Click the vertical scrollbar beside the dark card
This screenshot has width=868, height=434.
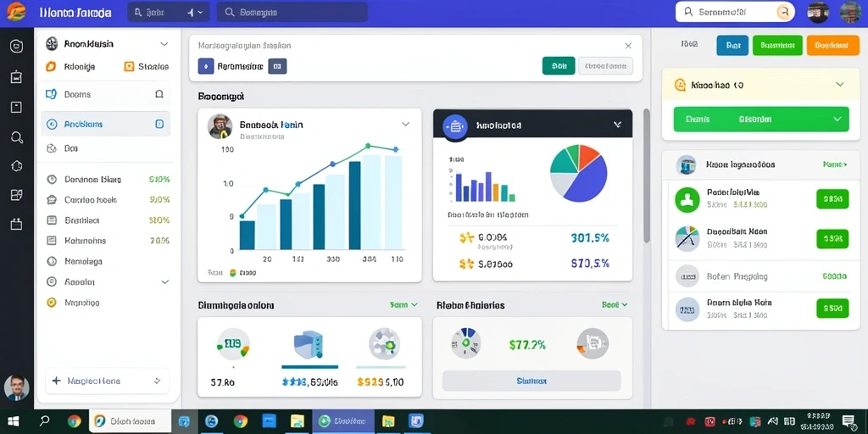pyautogui.click(x=646, y=175)
